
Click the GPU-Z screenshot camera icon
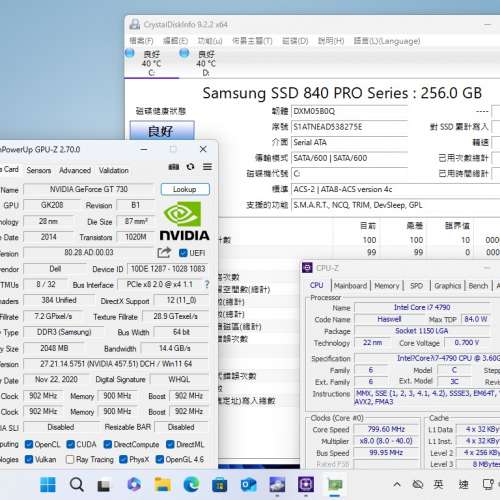pos(174,167)
